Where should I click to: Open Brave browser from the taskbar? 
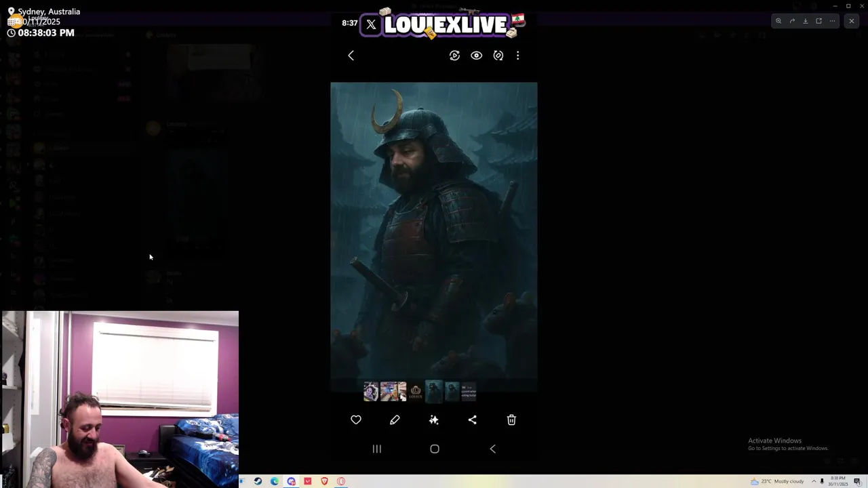324,481
